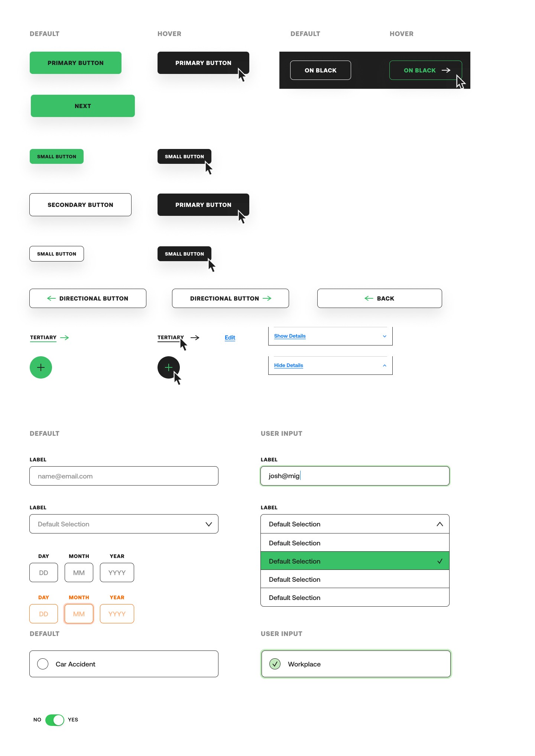Expand the Show Details chevron
Screen dimensions: 535x756
[385, 336]
